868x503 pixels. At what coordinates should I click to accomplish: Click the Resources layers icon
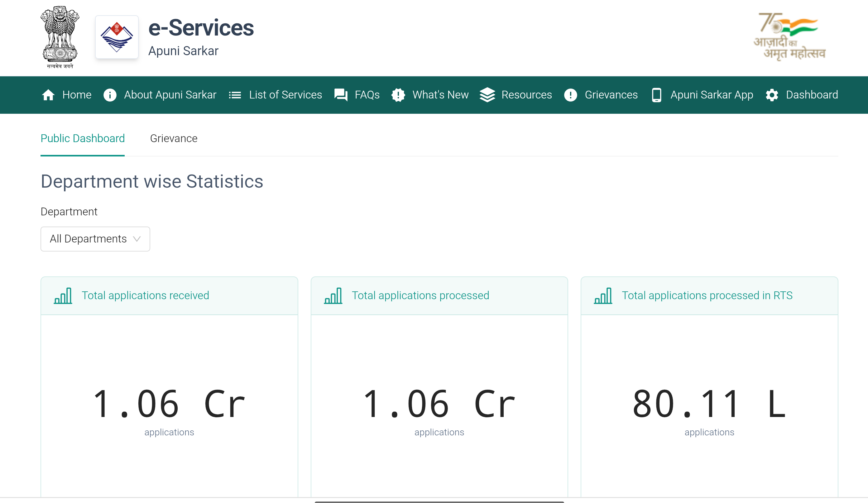pos(487,95)
